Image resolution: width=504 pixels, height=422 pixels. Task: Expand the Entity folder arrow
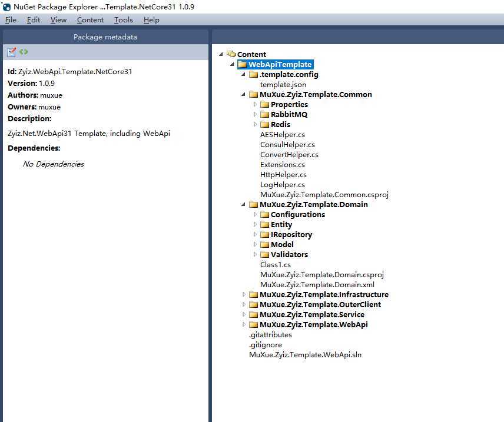click(255, 224)
